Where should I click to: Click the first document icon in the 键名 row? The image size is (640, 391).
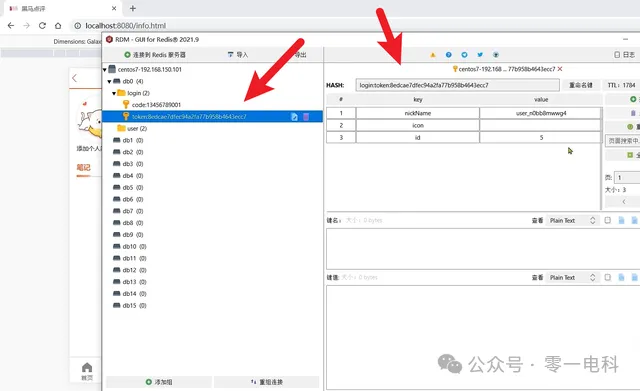point(621,220)
